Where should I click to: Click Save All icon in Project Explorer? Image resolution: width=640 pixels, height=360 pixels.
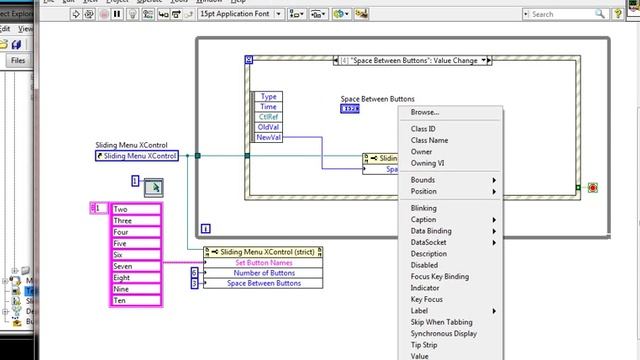16,44
